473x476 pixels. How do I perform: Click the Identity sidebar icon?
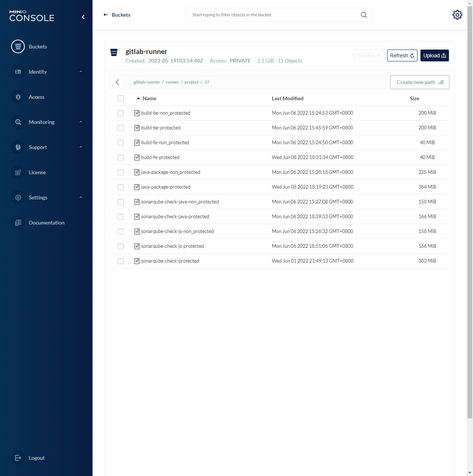pos(18,72)
